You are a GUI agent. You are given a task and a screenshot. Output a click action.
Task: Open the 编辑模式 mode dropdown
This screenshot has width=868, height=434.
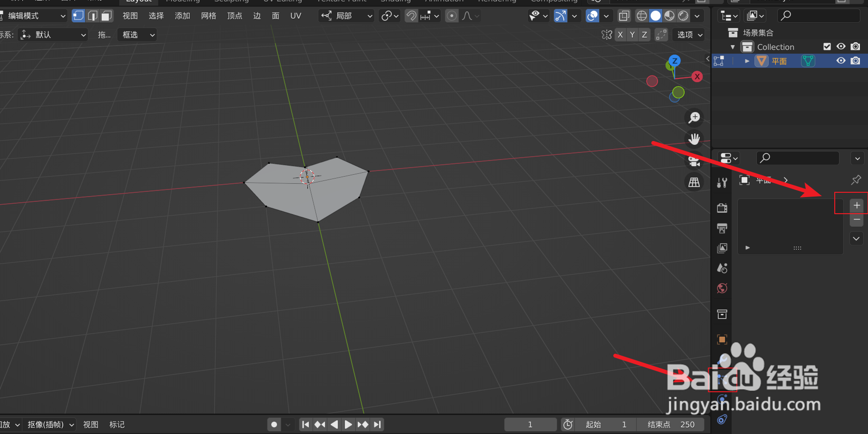[33, 16]
